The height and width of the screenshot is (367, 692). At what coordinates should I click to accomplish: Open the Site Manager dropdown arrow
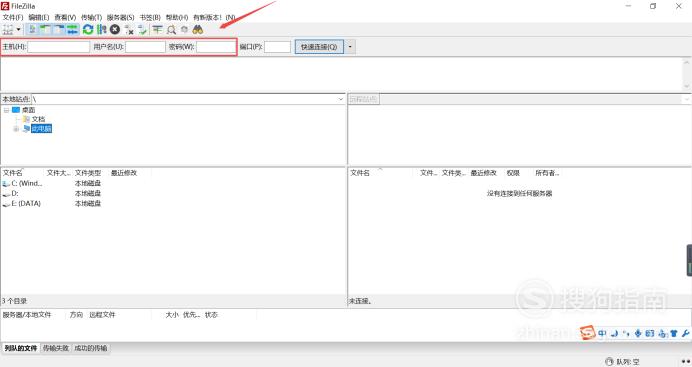point(19,30)
